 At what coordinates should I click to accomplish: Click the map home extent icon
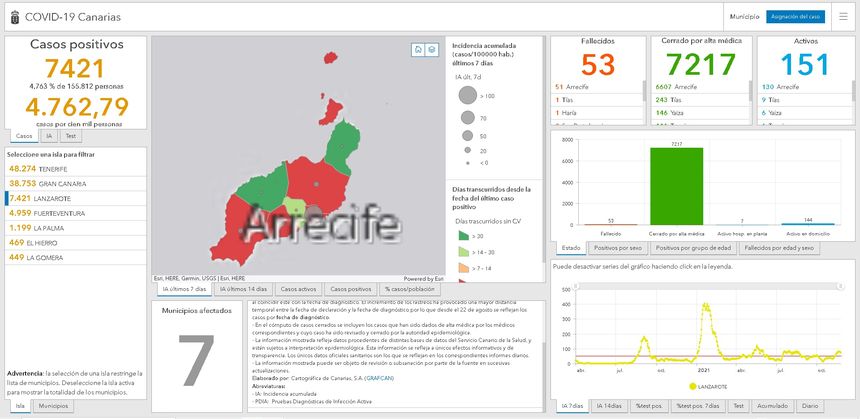tap(418, 49)
